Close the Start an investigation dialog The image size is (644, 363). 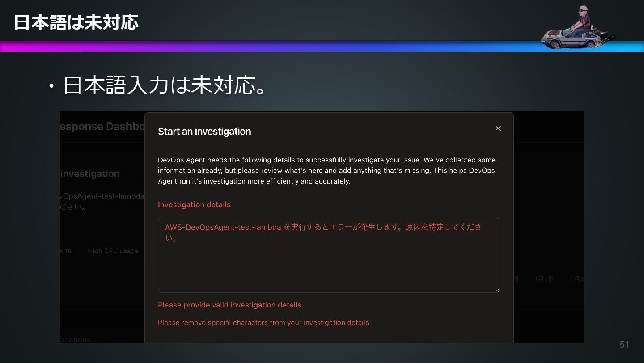(498, 128)
